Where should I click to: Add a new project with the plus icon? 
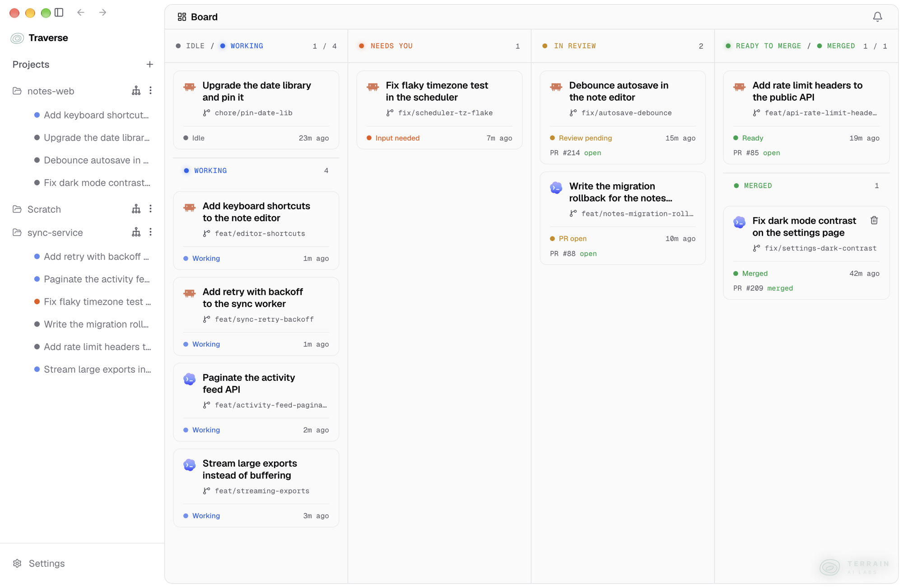point(150,65)
